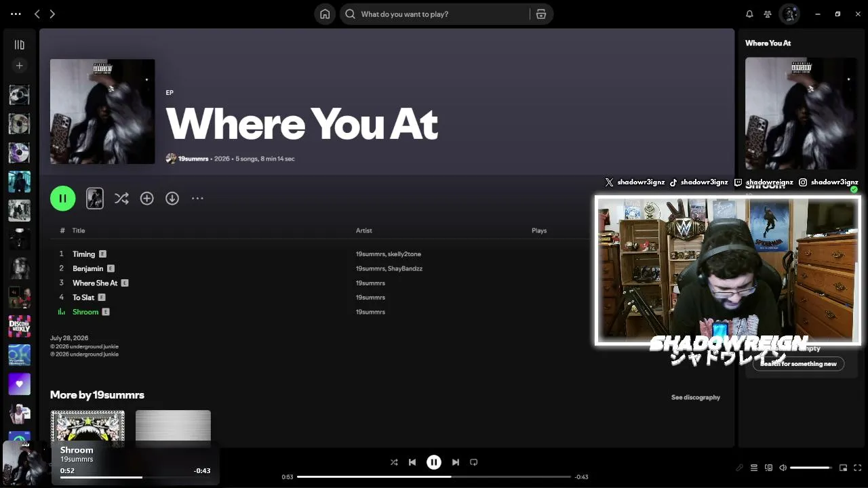Add the EP to Your Library
Screen dimensions: 868x488
(146, 199)
